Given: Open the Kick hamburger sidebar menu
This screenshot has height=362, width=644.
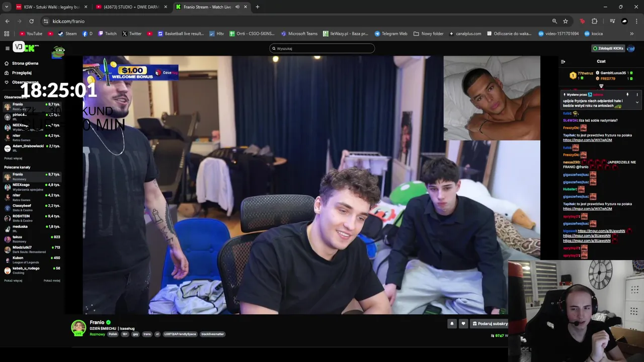Looking at the screenshot, I should click(x=8, y=48).
